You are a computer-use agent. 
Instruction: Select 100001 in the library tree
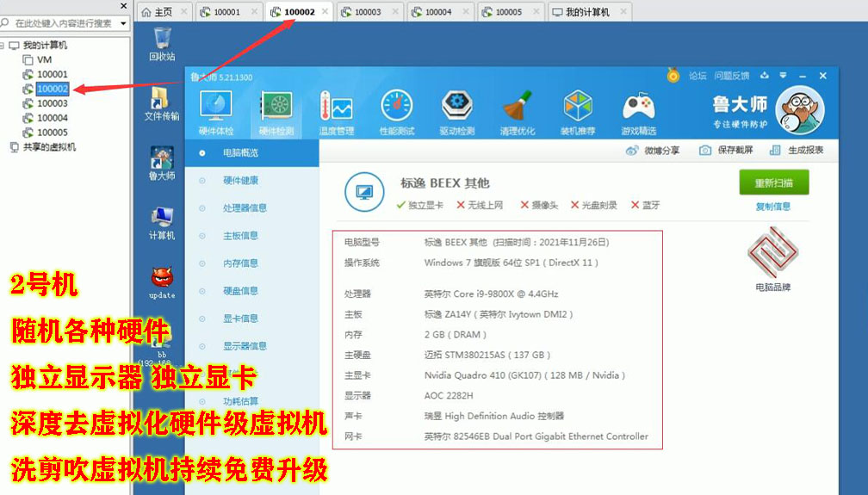52,74
